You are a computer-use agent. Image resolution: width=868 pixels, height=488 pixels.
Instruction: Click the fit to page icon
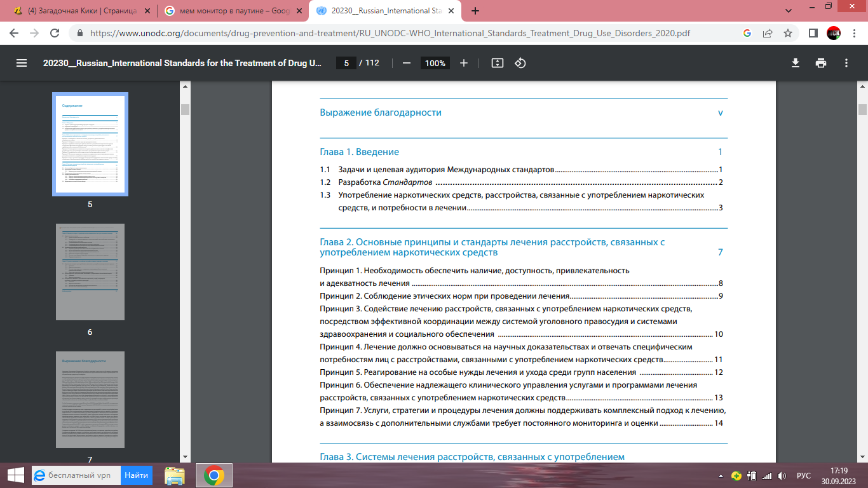coord(498,63)
